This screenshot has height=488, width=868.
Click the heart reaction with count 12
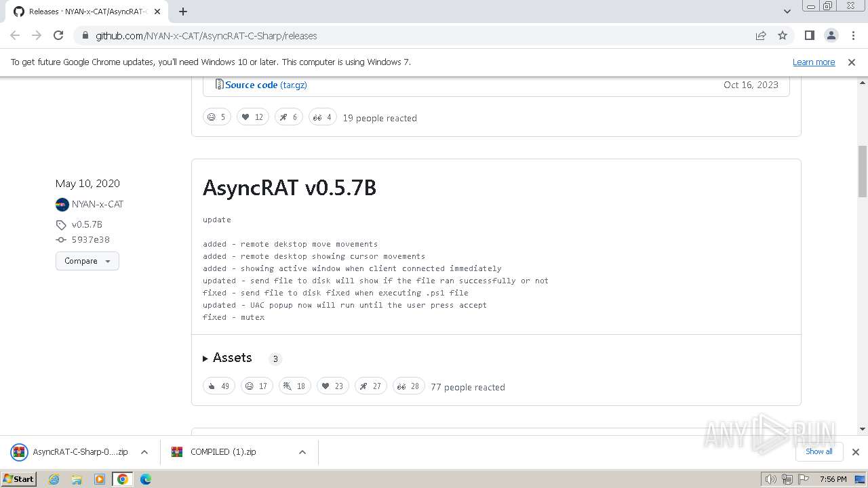coord(253,117)
